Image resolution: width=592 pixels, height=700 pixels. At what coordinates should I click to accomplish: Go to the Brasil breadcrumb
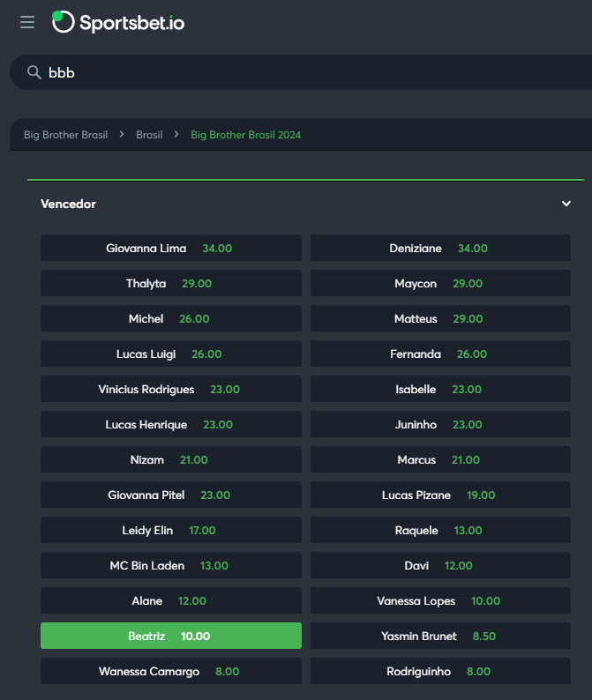[x=149, y=135]
